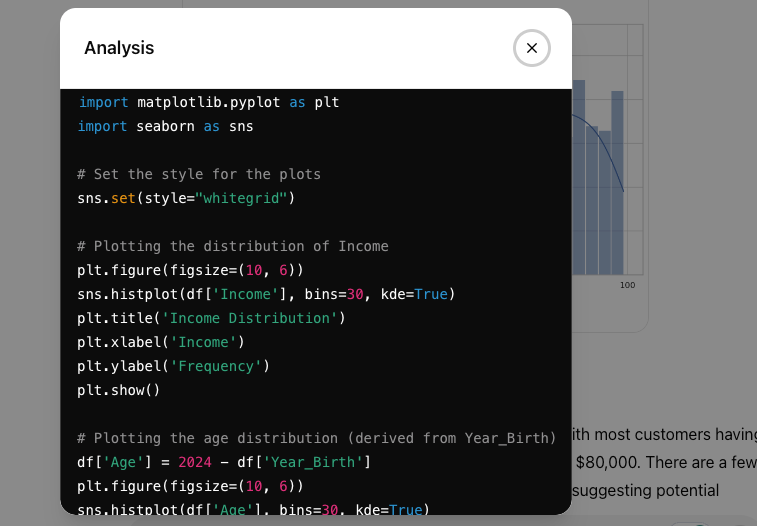Screen dimensions: 757x526
Task: Click the 'Plotting the distribution of Income' comment
Action: click(233, 246)
